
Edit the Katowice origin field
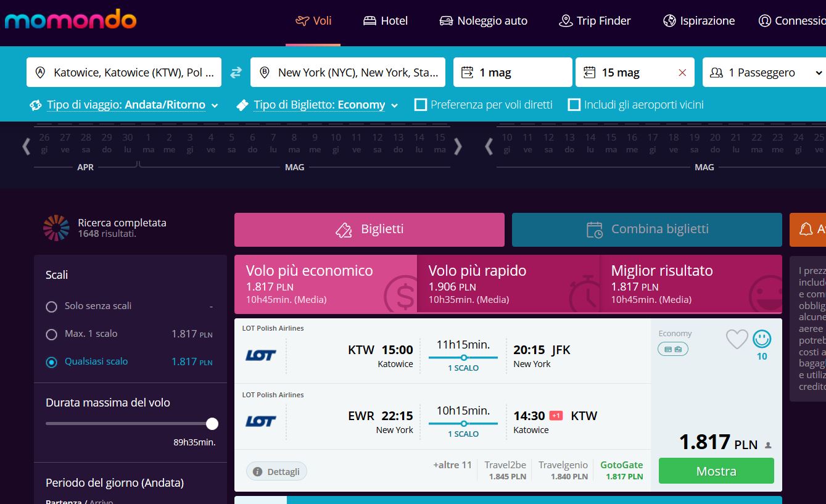tap(124, 72)
